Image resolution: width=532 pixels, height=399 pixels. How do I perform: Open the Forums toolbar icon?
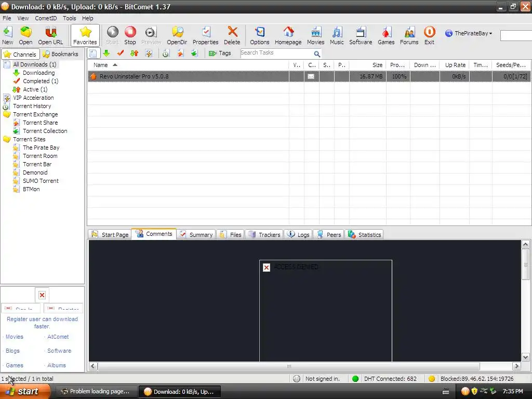coord(409,35)
